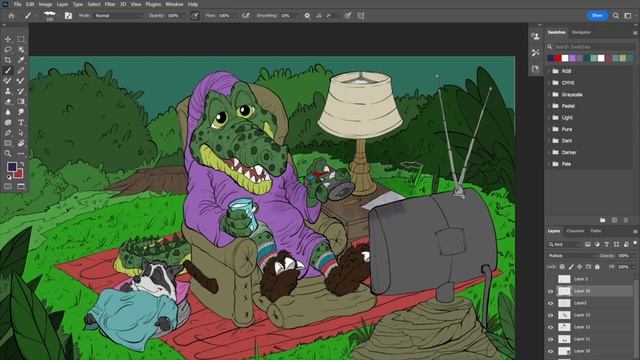Select the Rectangle shape tool
Image resolution: width=640 pixels, height=360 pixels.
click(8, 143)
